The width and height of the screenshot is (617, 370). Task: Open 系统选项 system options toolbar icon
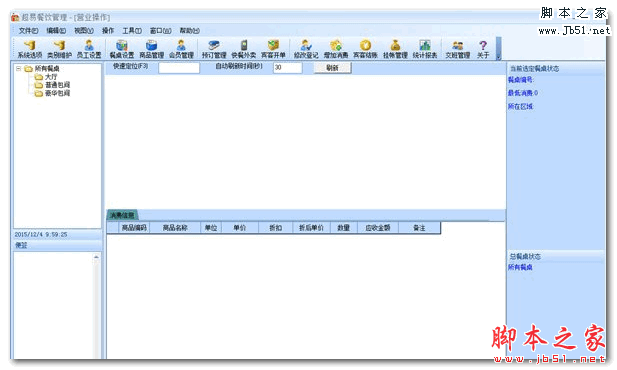point(30,49)
